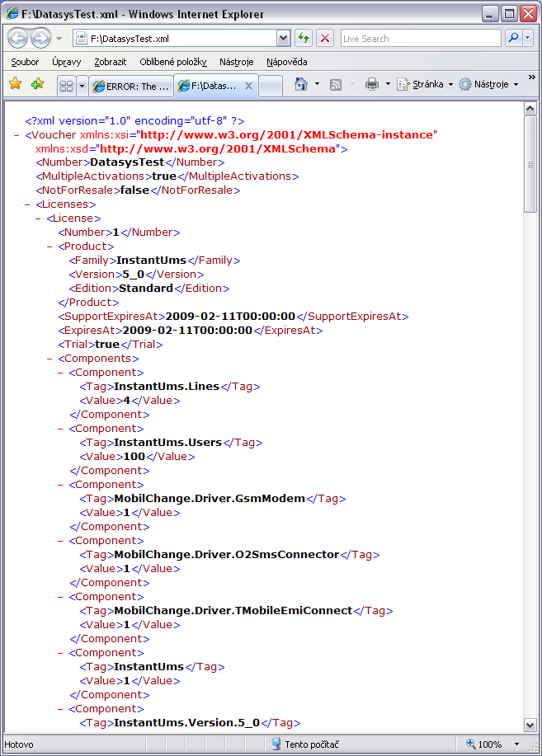Open the Nástroje menu in menu bar
The image size is (542, 756).
click(x=237, y=62)
